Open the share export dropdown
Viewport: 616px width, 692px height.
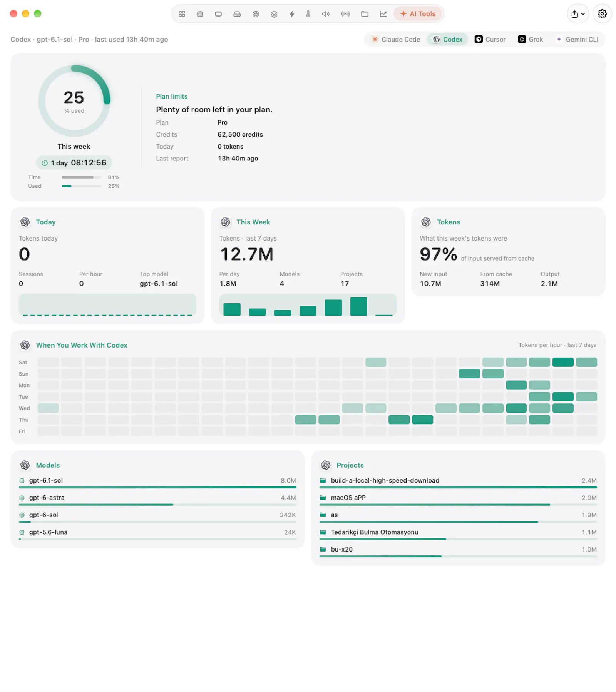click(x=578, y=14)
